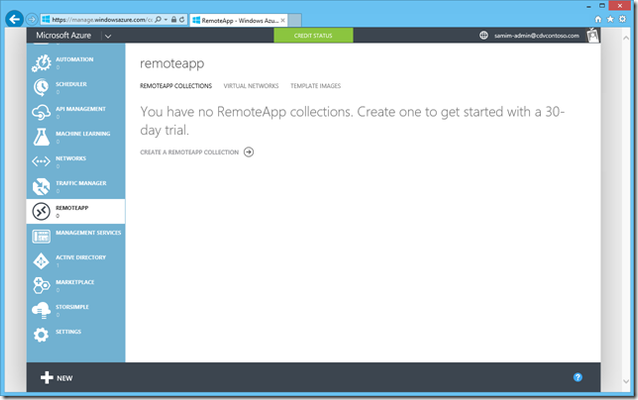Select the Traffic Manager label

81,183
